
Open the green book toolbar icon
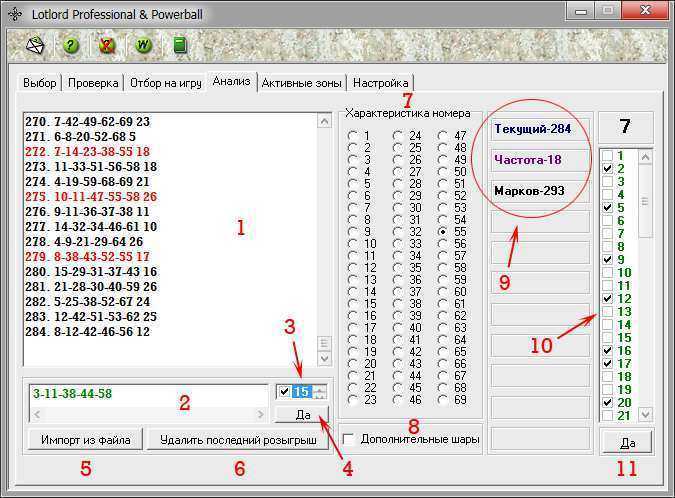180,45
